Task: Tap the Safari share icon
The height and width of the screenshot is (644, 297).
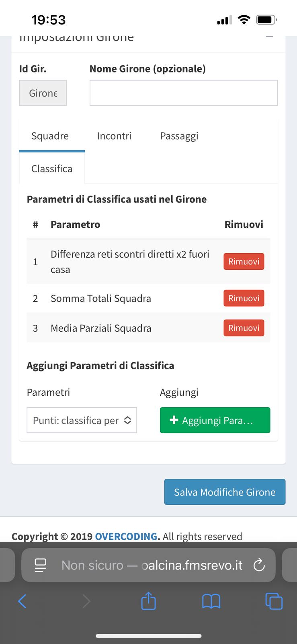Action: 148,601
